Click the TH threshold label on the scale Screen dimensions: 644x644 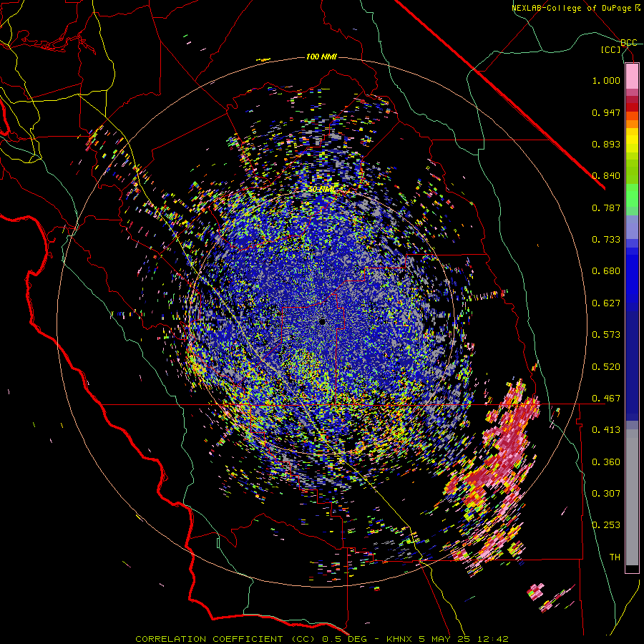[x=615, y=557]
